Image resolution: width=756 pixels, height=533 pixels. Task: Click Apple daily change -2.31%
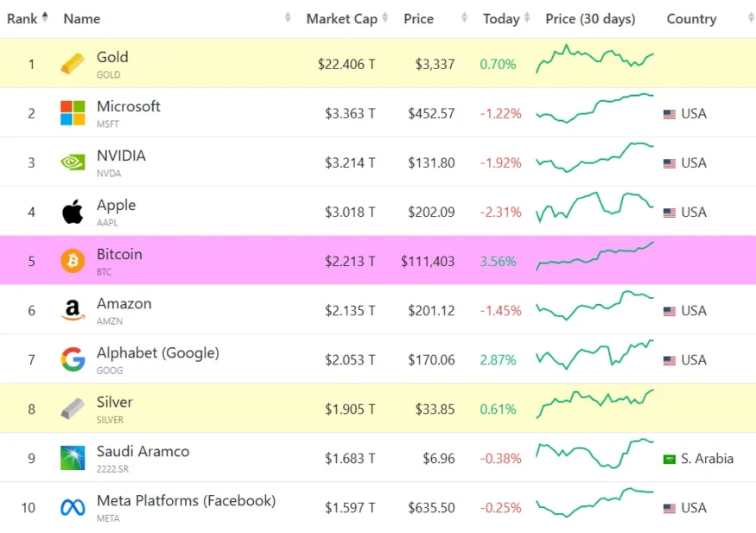coord(500,212)
